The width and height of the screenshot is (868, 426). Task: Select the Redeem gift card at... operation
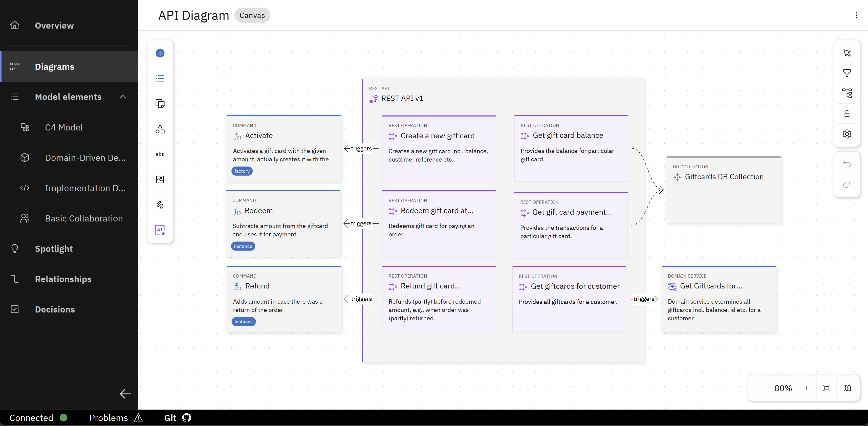(x=439, y=223)
